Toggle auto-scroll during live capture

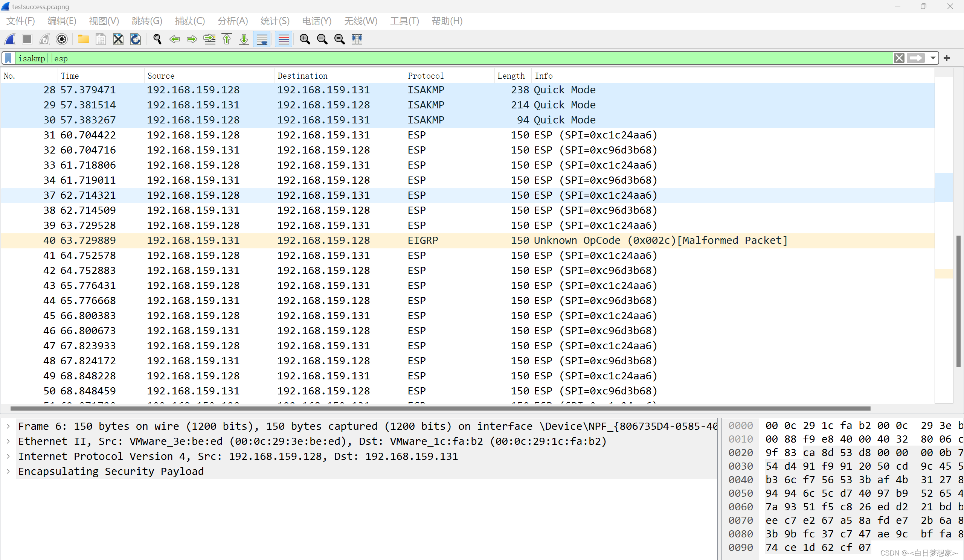(262, 39)
